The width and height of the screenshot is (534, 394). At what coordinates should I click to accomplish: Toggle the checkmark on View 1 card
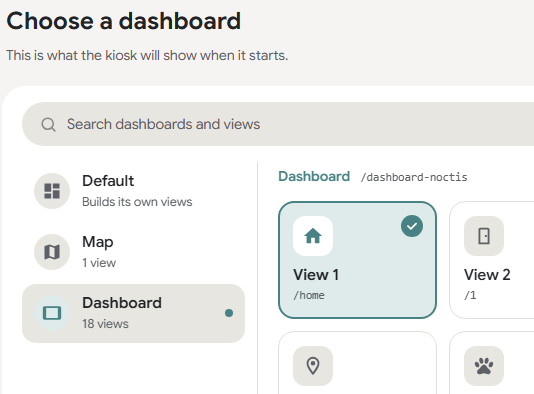point(412,226)
